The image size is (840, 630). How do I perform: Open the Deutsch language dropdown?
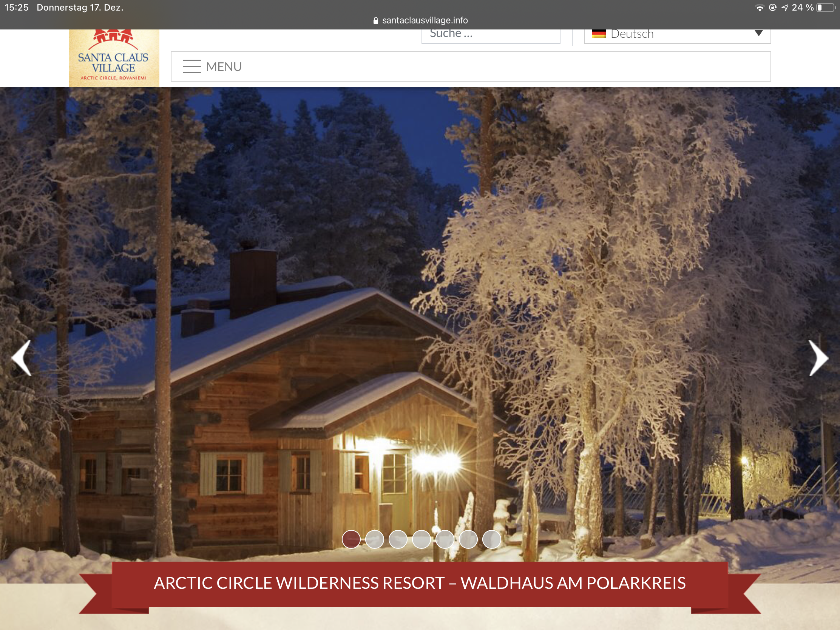click(x=677, y=34)
